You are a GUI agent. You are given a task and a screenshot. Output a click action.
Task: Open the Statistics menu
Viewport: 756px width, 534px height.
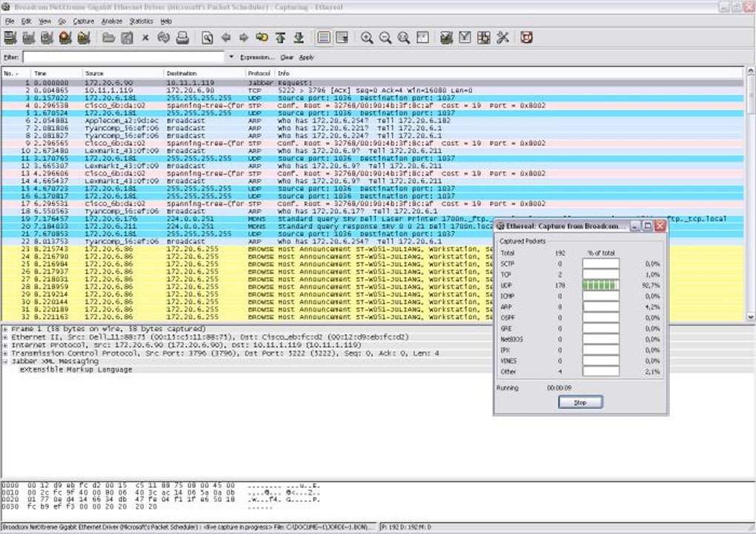[x=142, y=21]
